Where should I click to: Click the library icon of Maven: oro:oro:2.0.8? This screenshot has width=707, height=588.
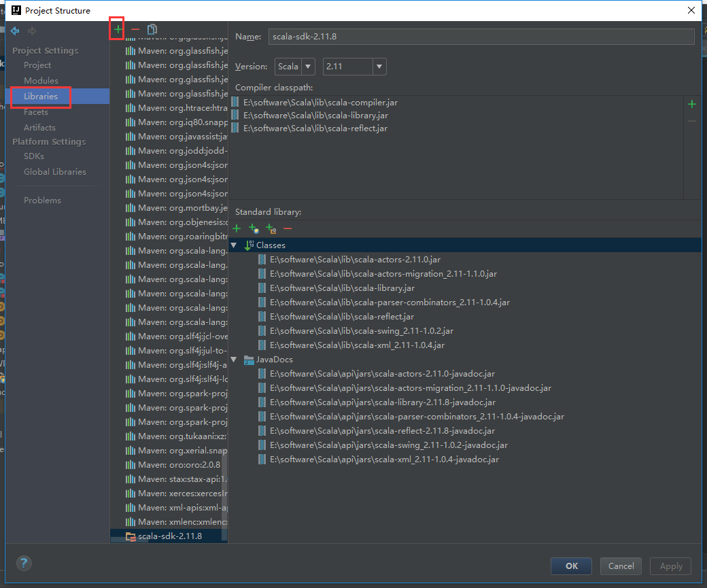click(x=131, y=464)
